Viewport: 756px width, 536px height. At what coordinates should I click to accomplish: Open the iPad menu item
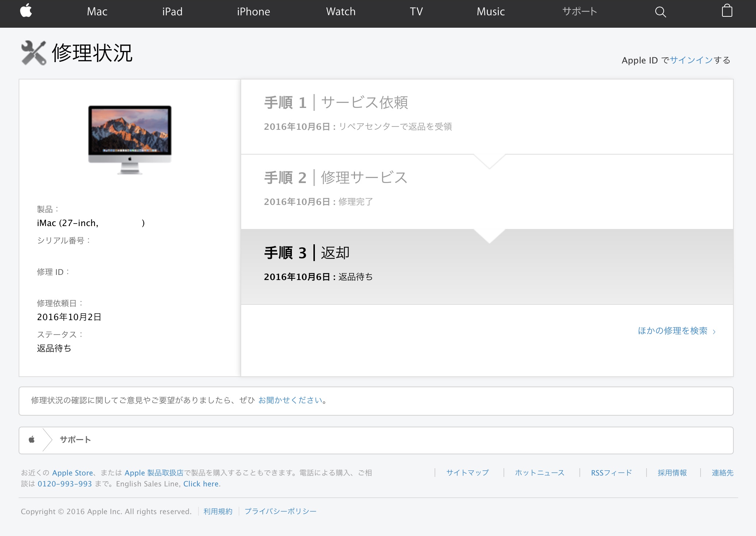point(172,12)
